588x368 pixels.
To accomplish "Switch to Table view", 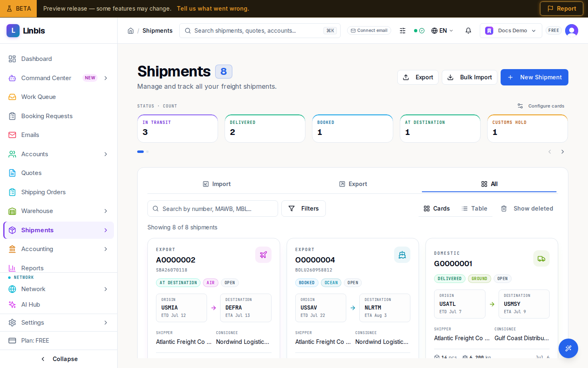I will pyautogui.click(x=474, y=209).
